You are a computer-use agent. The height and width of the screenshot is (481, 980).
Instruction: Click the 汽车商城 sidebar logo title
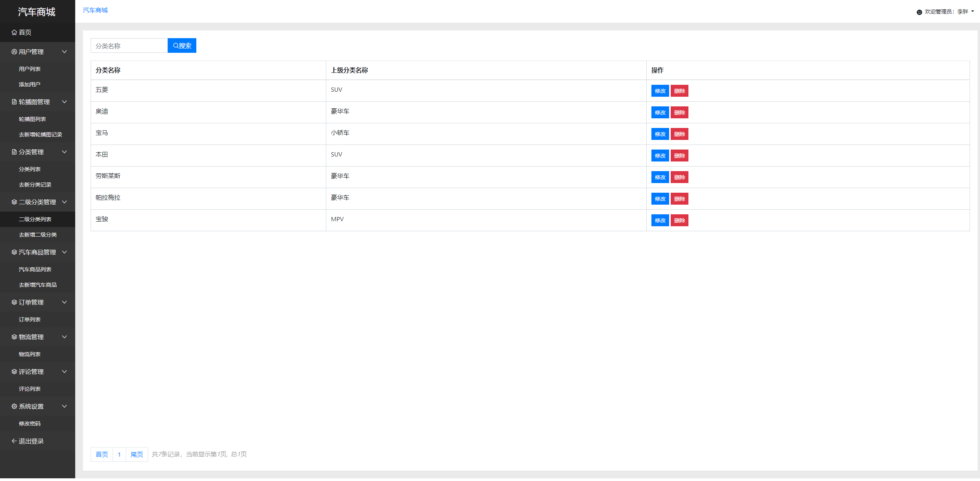tap(37, 12)
